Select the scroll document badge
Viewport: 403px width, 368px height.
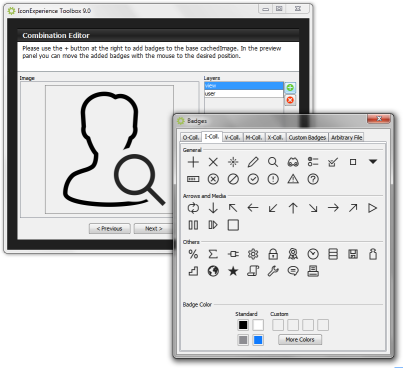[x=253, y=271]
